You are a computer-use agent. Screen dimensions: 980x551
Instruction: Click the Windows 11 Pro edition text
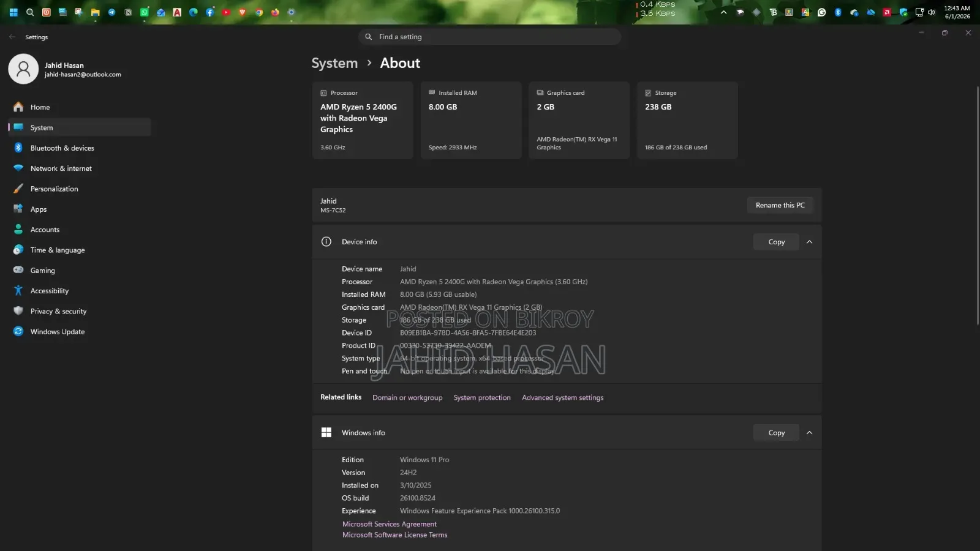[424, 460]
